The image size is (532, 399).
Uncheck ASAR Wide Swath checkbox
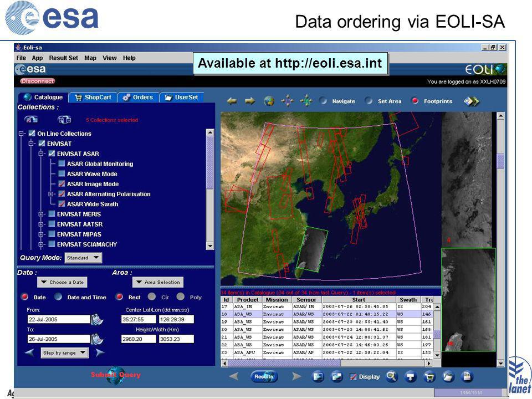[x=62, y=203]
